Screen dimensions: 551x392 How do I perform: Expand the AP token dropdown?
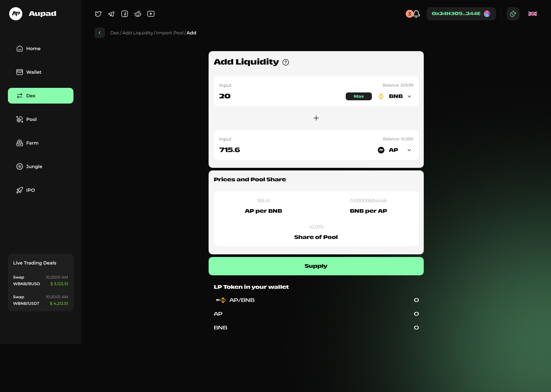click(409, 150)
